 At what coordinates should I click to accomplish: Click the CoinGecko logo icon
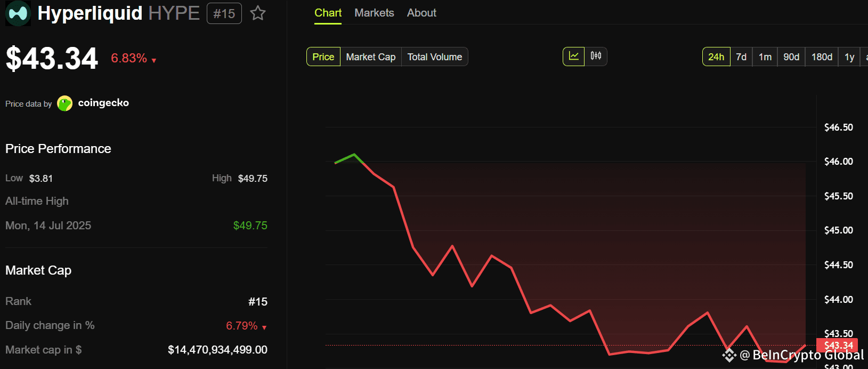click(64, 103)
